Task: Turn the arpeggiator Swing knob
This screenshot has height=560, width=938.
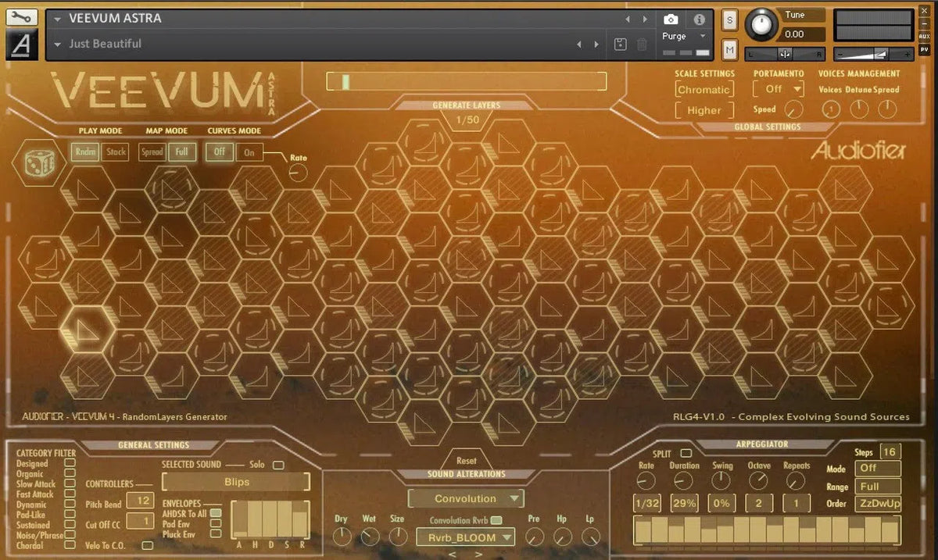Action: (721, 480)
